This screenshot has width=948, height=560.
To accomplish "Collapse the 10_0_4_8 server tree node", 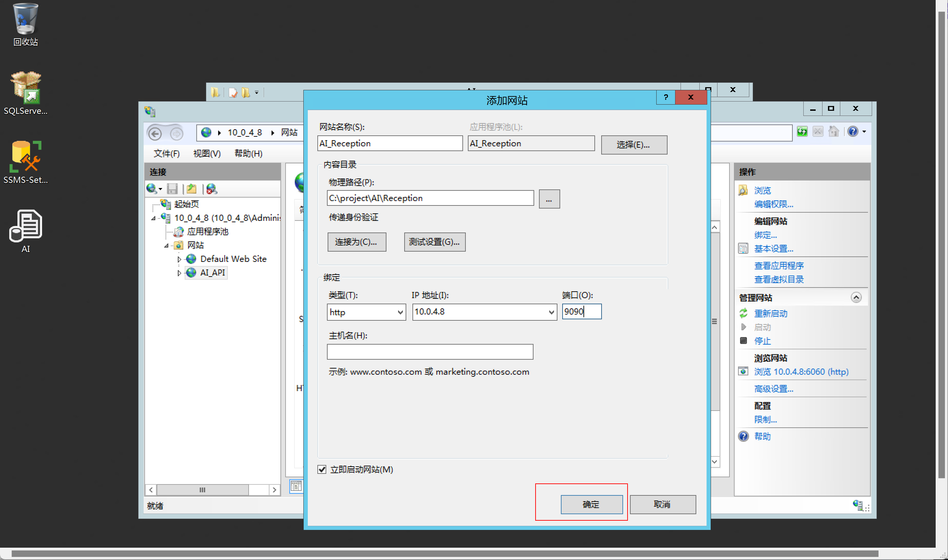I will click(154, 218).
